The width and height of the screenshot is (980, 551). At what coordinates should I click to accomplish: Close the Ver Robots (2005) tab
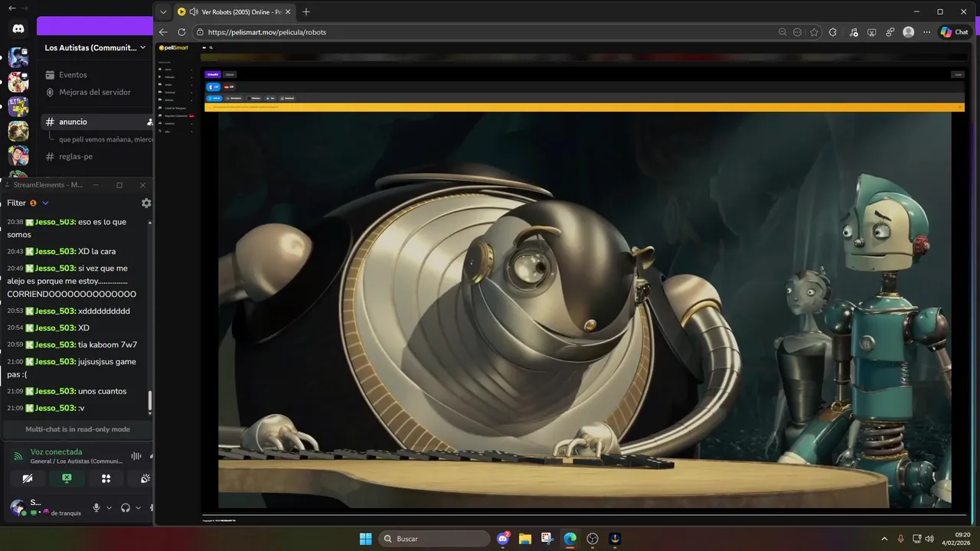pos(288,11)
